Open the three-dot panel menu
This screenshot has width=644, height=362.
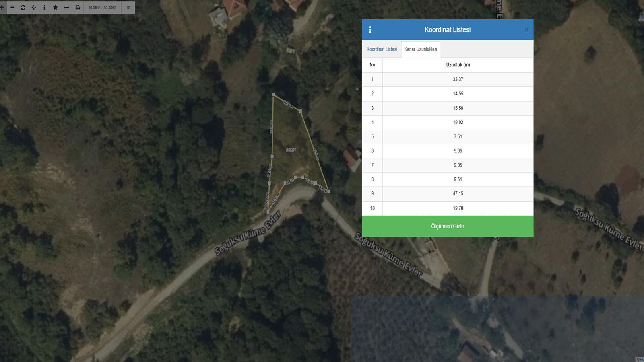coord(370,29)
